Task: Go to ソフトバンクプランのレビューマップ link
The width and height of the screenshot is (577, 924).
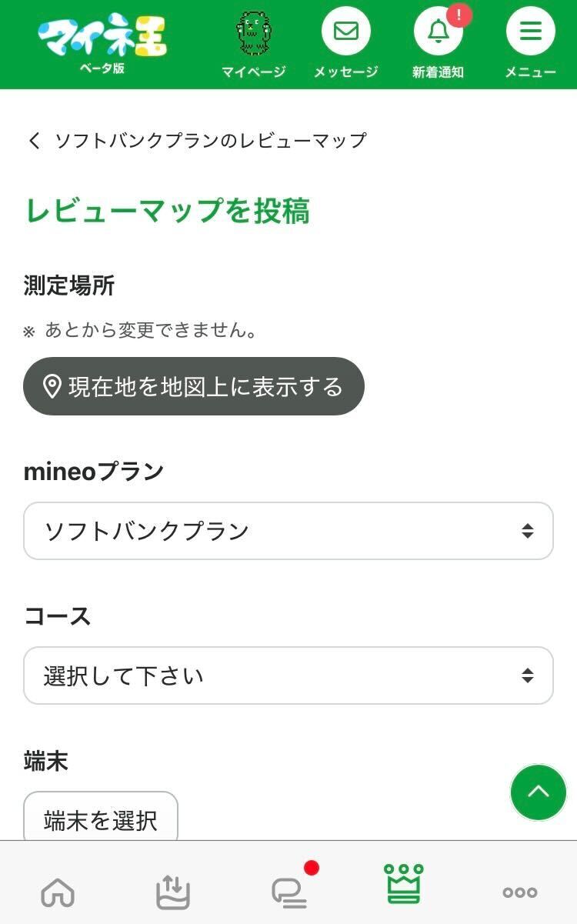Action: pos(210,141)
